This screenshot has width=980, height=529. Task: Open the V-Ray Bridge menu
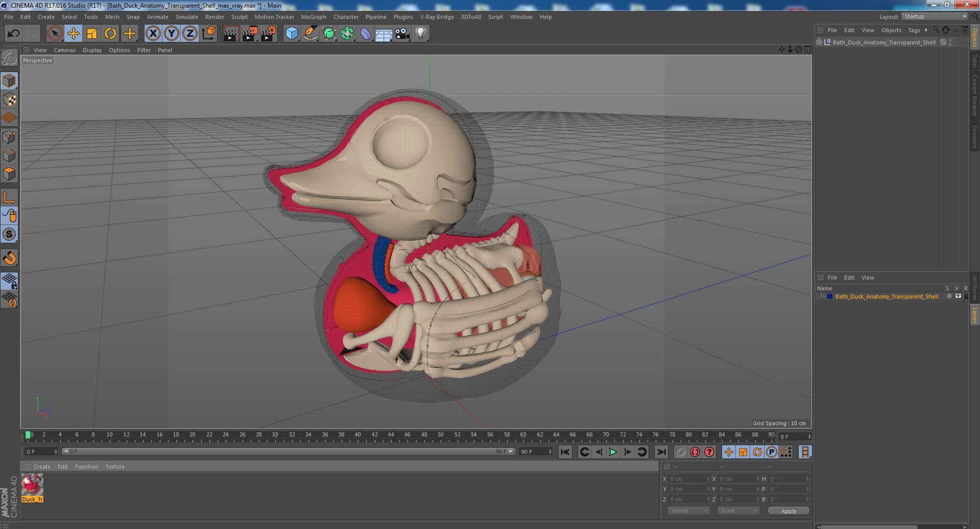pos(437,17)
